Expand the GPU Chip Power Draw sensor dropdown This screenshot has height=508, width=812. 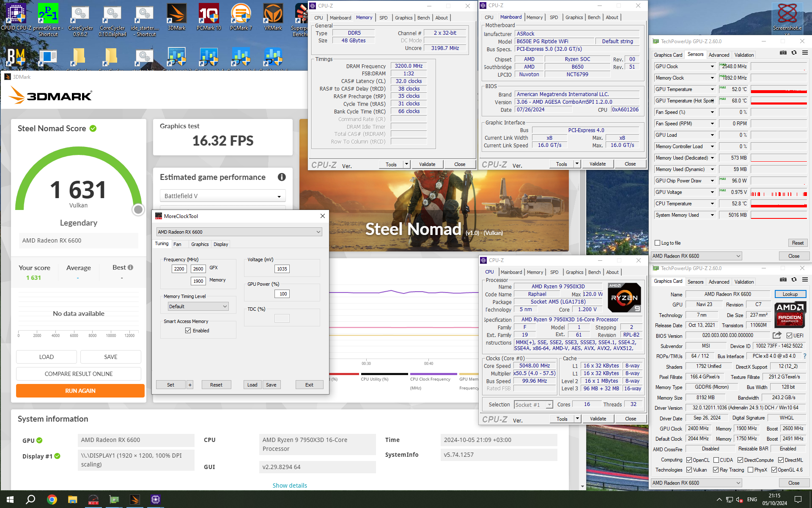coord(712,181)
